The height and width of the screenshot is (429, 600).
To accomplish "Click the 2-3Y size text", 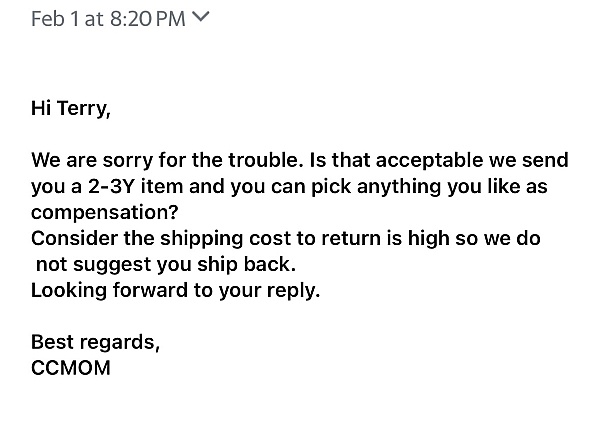I will click(x=110, y=186).
